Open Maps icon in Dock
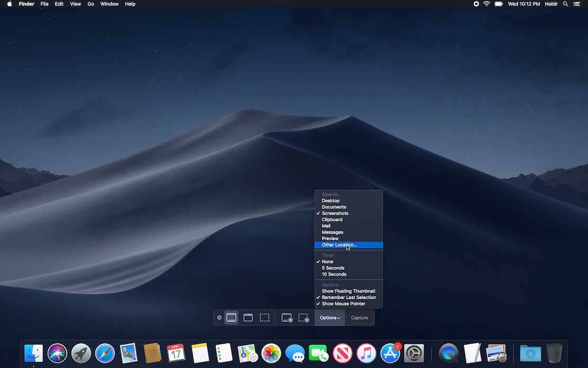The image size is (588, 368). pos(247,353)
